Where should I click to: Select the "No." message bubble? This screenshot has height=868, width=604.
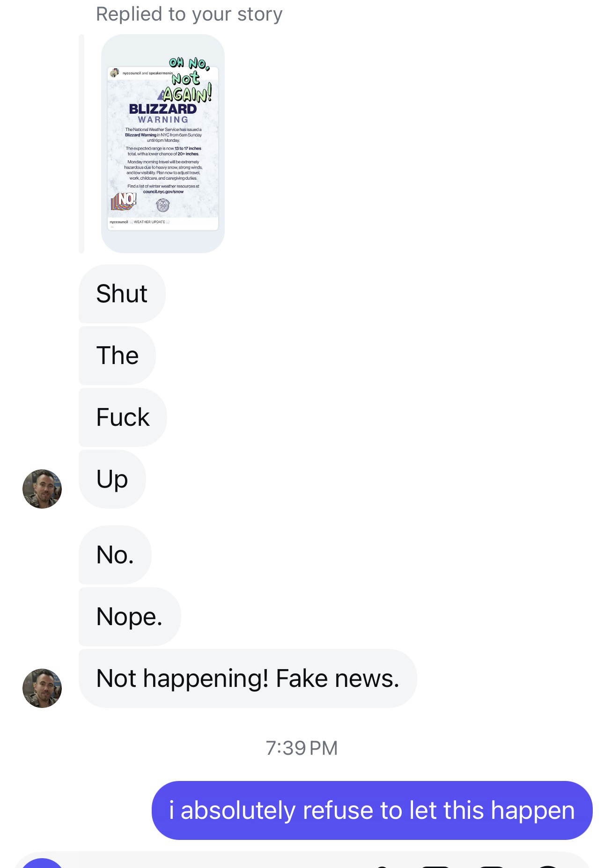coord(115,555)
